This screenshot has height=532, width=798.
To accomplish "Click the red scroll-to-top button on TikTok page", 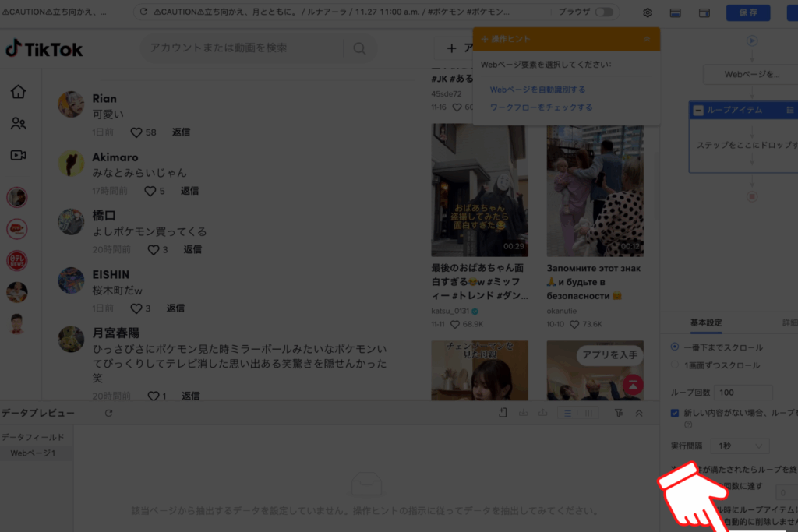I will tap(634, 384).
